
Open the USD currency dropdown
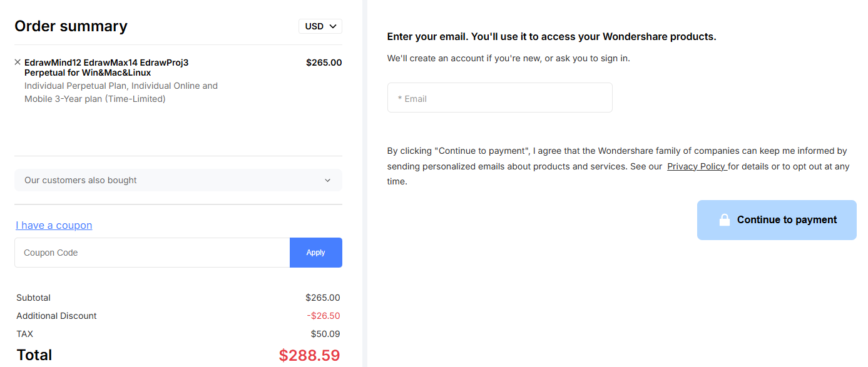pyautogui.click(x=320, y=26)
